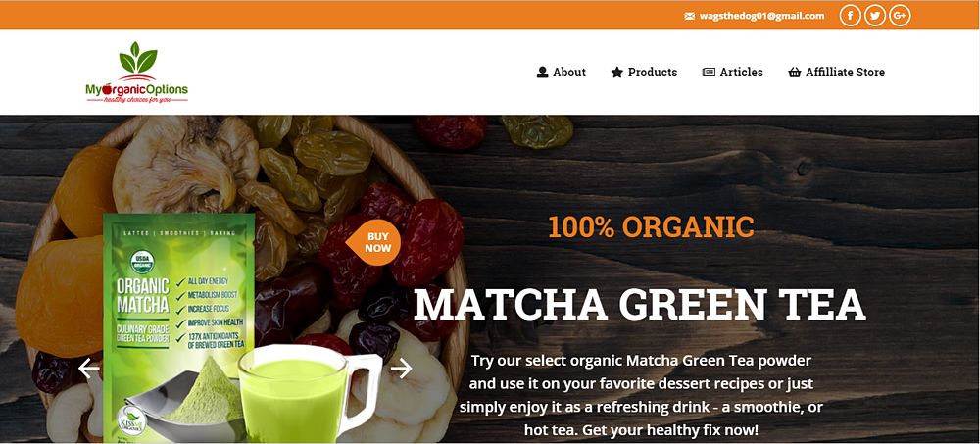980x444 pixels.
Task: Click the orange Buy Now badge
Action: pos(373,242)
